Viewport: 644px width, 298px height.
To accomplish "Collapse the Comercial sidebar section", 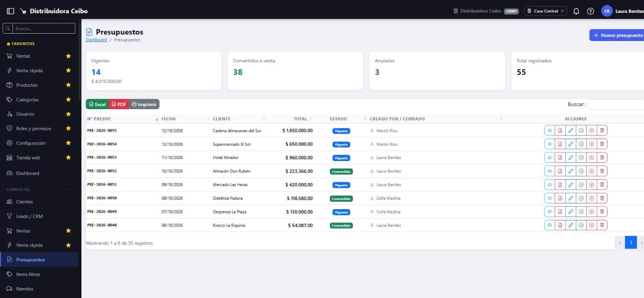I will (x=39, y=190).
